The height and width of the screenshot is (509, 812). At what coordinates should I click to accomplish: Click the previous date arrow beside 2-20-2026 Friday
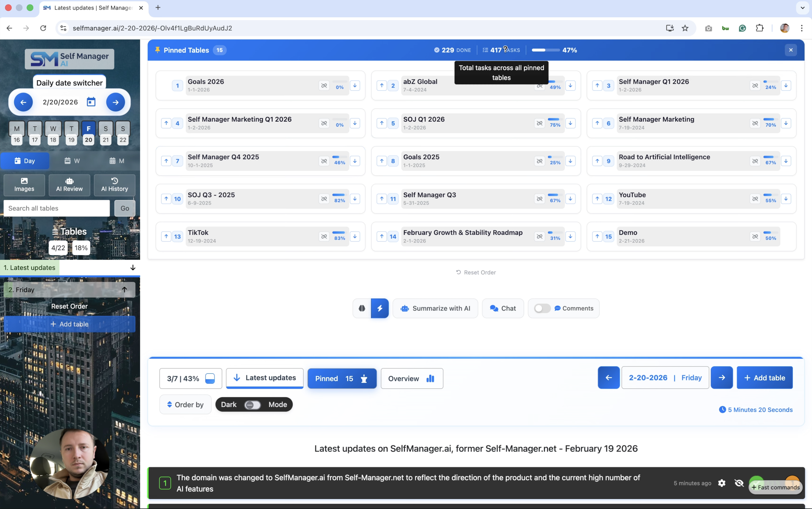tap(608, 377)
